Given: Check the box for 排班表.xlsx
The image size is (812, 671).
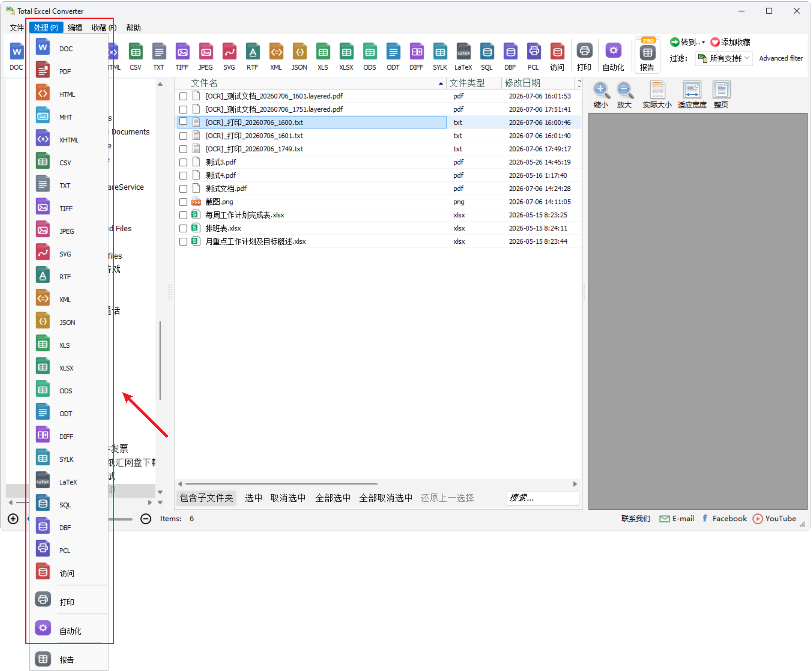Looking at the screenshot, I should tap(183, 228).
